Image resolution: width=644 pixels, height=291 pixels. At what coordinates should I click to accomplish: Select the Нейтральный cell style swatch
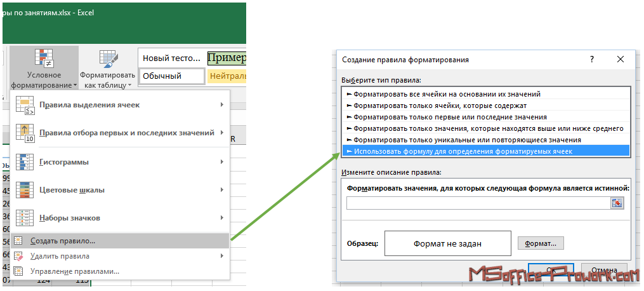coord(227,76)
